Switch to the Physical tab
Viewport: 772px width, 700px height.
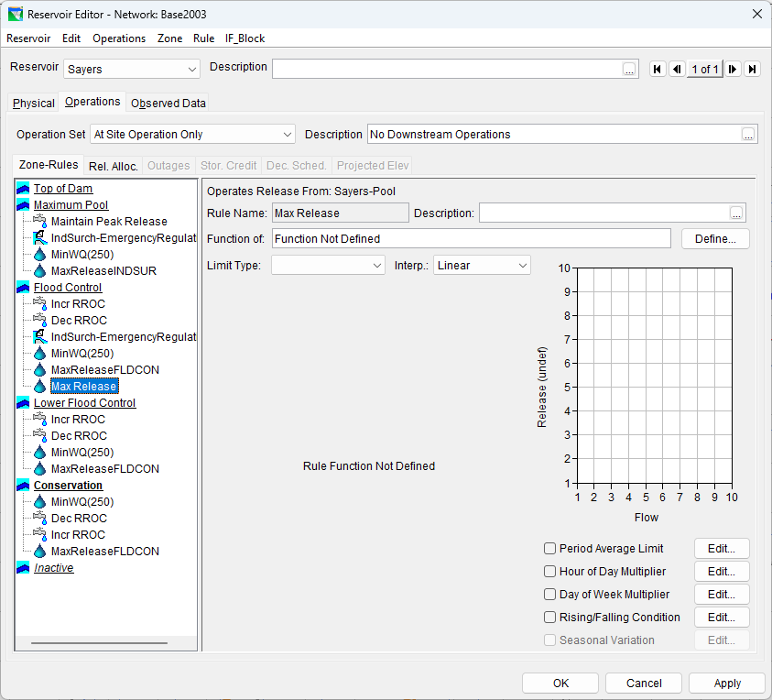point(34,103)
